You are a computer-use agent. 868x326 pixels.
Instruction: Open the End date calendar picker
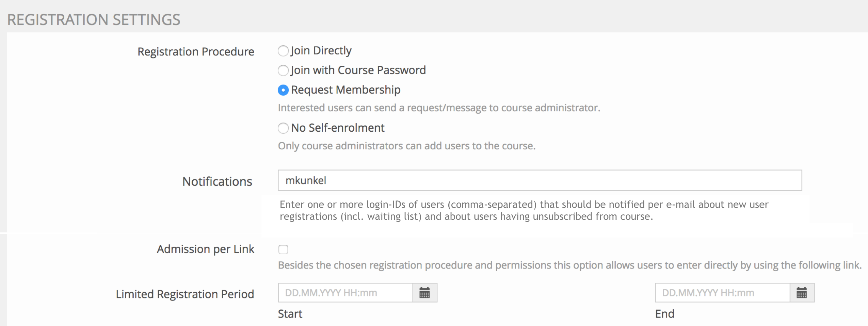802,293
